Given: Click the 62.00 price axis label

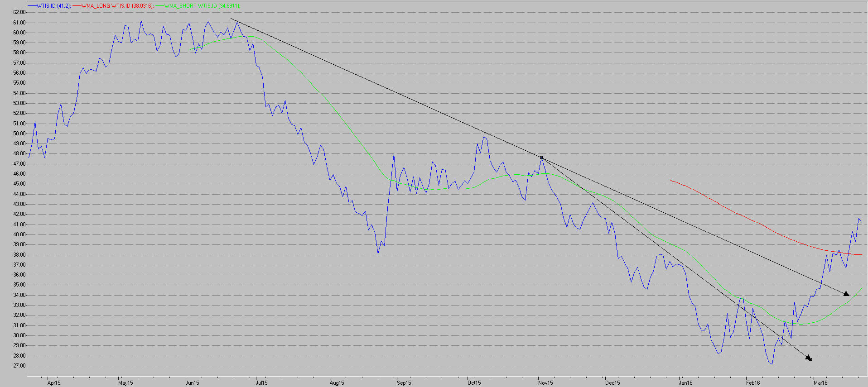Looking at the screenshot, I should (x=19, y=12).
